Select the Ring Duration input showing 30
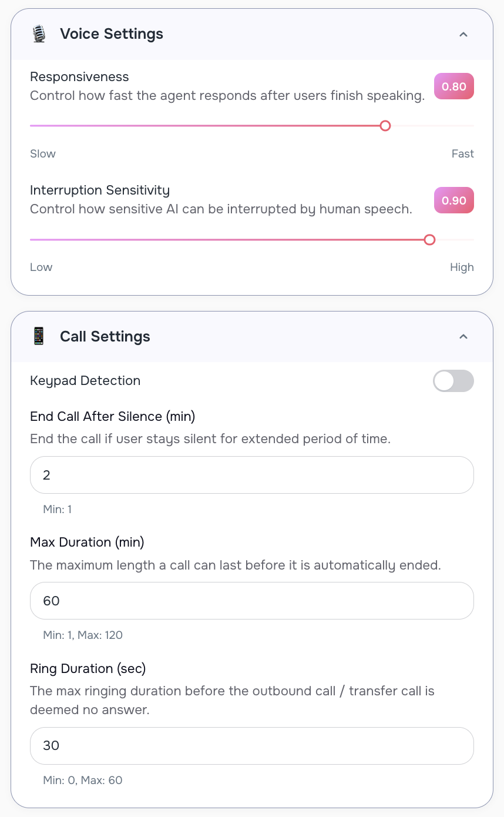Image resolution: width=504 pixels, height=817 pixels. pos(251,745)
